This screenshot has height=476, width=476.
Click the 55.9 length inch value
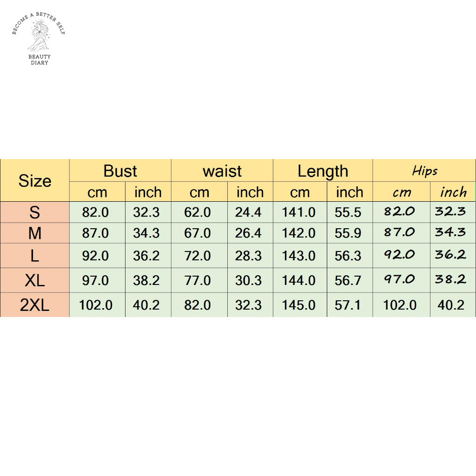(x=348, y=233)
